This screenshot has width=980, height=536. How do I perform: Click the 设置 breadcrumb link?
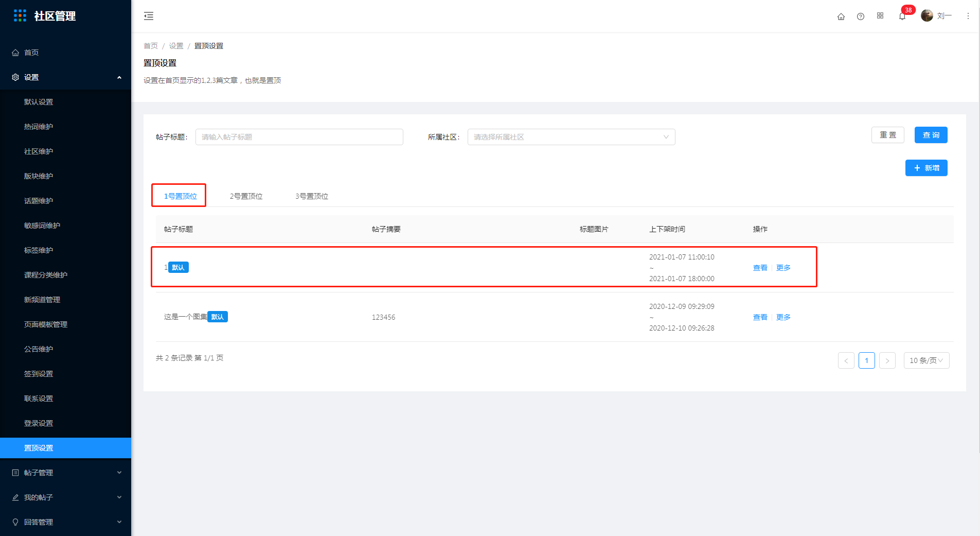click(176, 46)
